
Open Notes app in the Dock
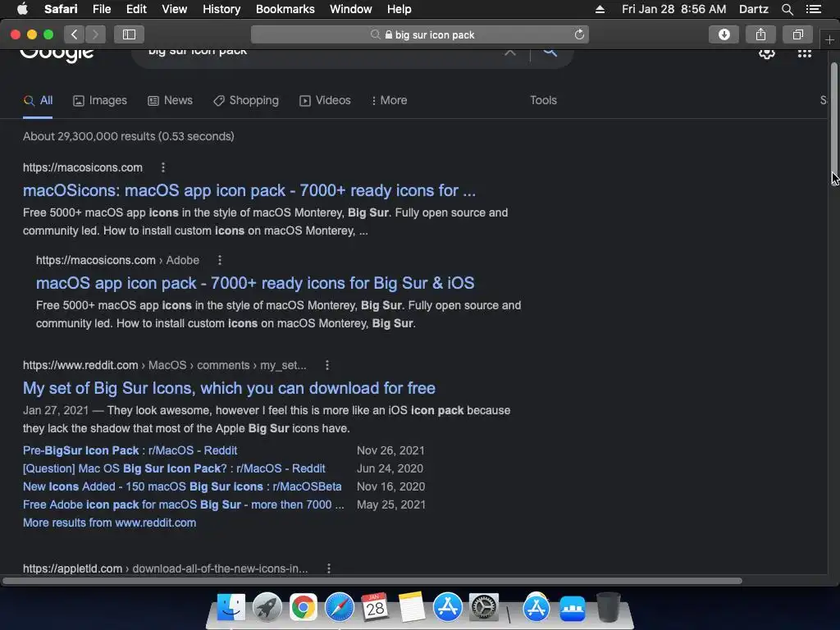pos(411,607)
